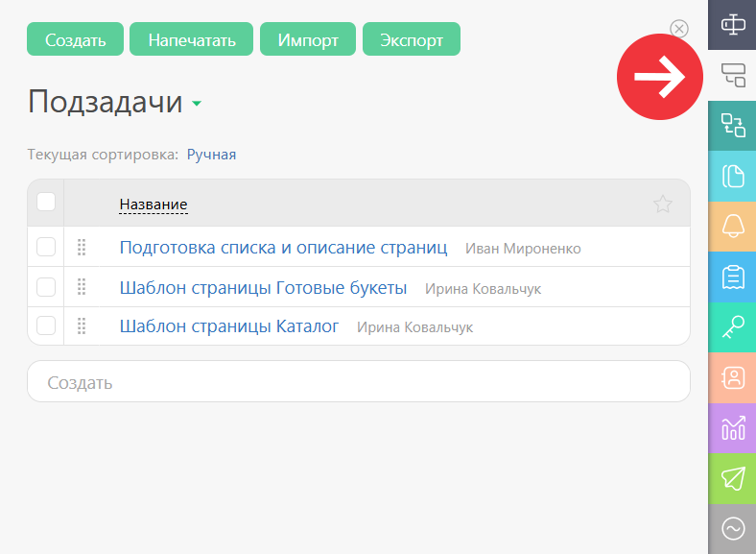This screenshot has height=554, width=756.
Task: Close the subtasks panel with X
Action: click(679, 29)
